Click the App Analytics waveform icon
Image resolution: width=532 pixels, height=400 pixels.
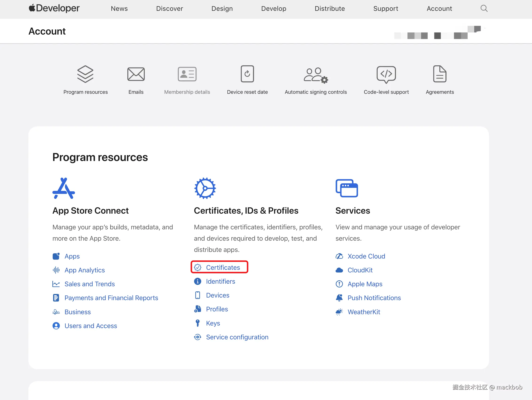[x=56, y=270]
